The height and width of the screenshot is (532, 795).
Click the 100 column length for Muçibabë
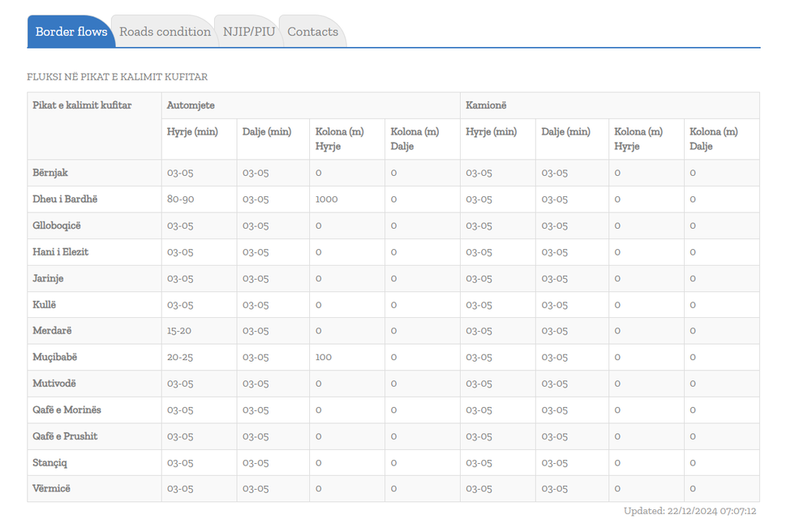click(324, 357)
